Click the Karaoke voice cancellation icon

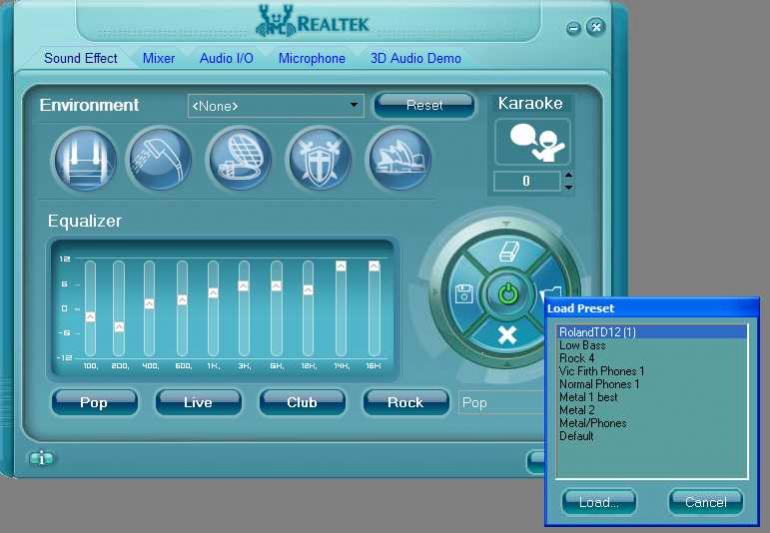click(533, 141)
